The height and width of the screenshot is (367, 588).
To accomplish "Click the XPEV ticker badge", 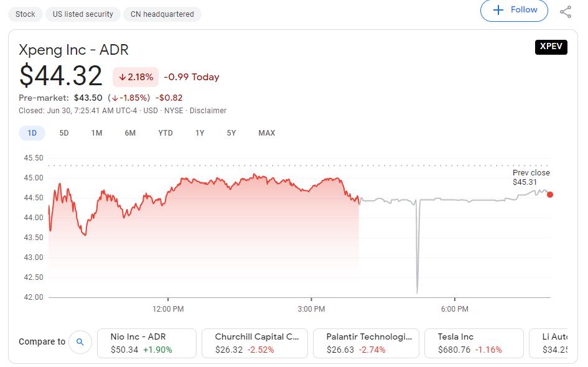I will click(551, 47).
